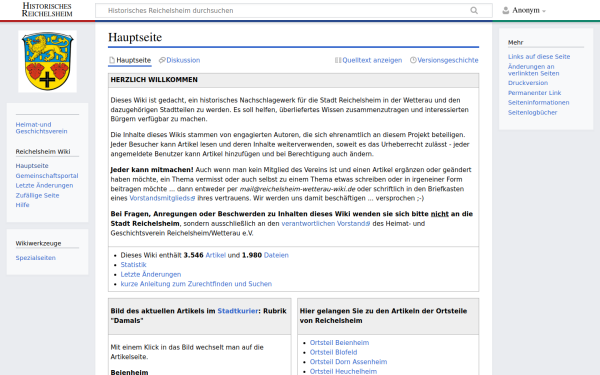Open Ortsteil Beienheim link
The width and height of the screenshot is (600, 375).
pos(339,342)
